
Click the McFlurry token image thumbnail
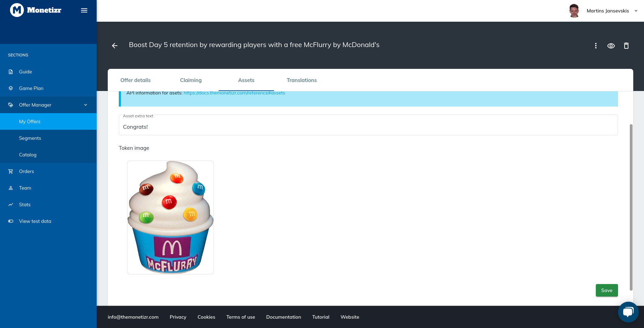170,217
